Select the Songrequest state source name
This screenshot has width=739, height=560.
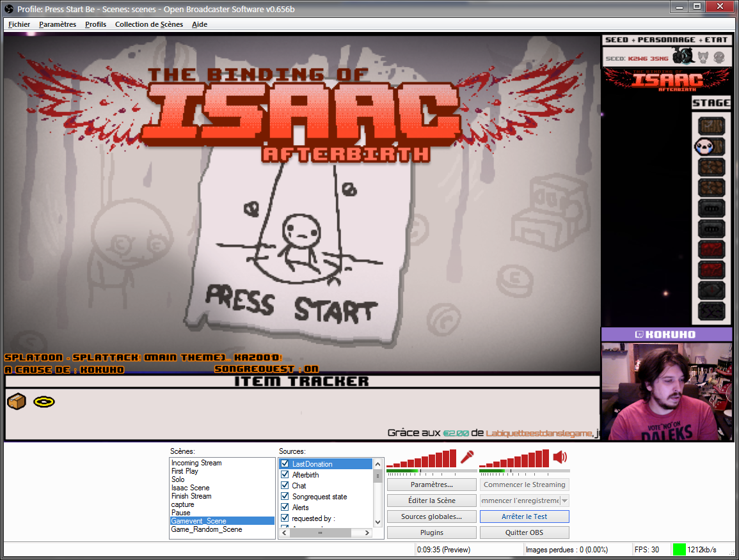(x=319, y=497)
